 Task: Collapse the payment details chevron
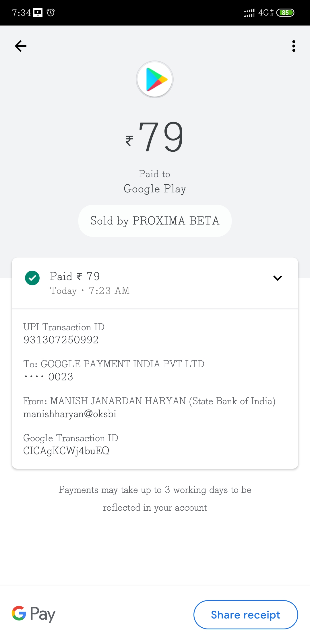[278, 278]
